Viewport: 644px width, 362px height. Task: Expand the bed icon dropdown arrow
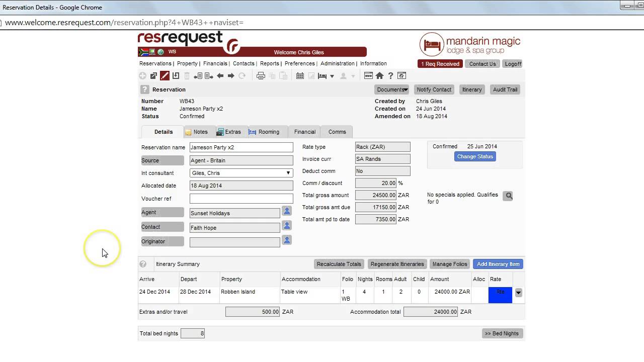332,76
